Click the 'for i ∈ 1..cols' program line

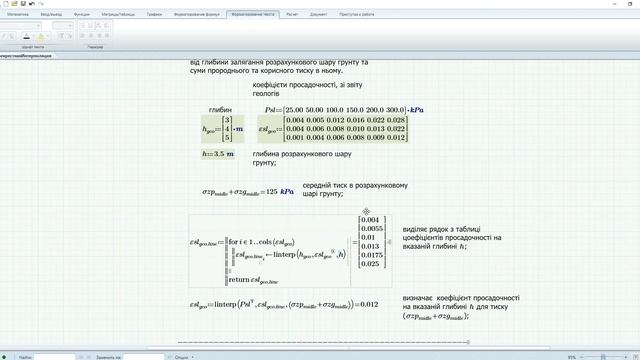click(262, 242)
